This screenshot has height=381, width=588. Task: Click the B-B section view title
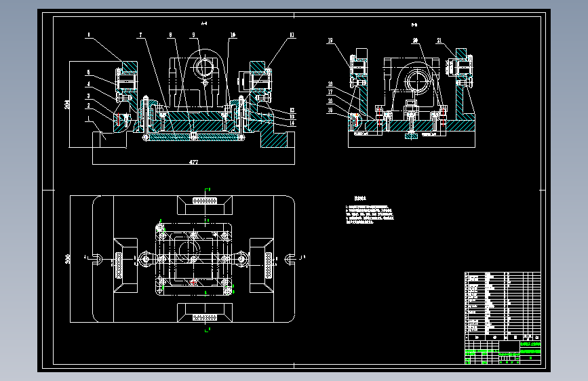[414, 25]
